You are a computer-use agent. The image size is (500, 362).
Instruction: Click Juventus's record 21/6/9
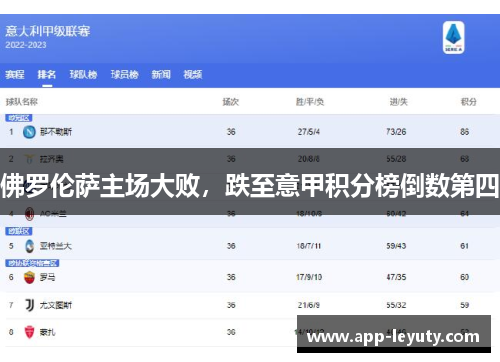point(309,305)
